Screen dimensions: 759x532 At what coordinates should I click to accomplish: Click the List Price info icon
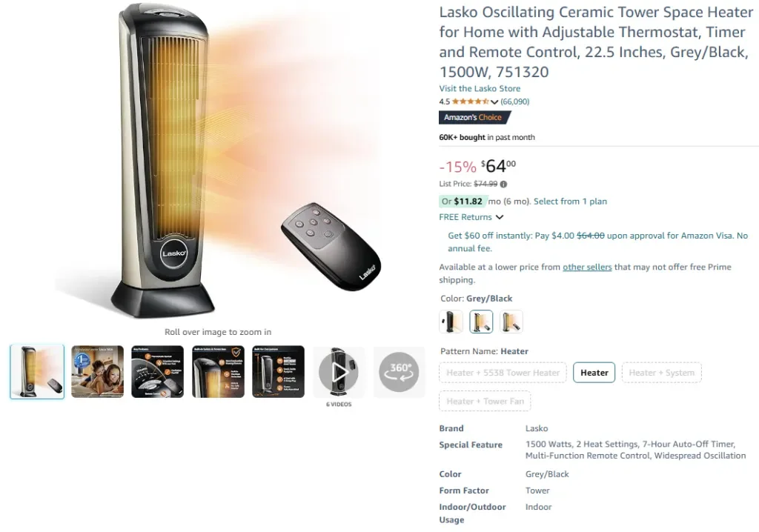[x=503, y=184]
